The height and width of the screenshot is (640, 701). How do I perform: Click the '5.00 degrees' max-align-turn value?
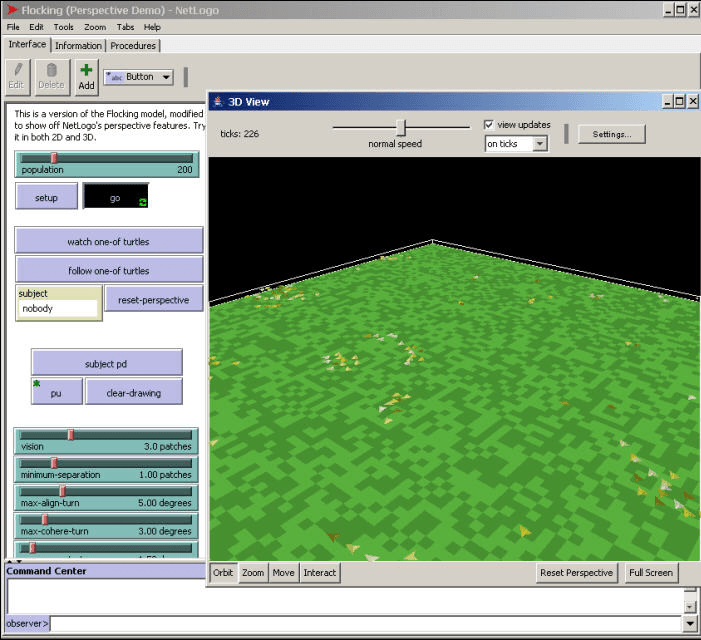tap(165, 503)
